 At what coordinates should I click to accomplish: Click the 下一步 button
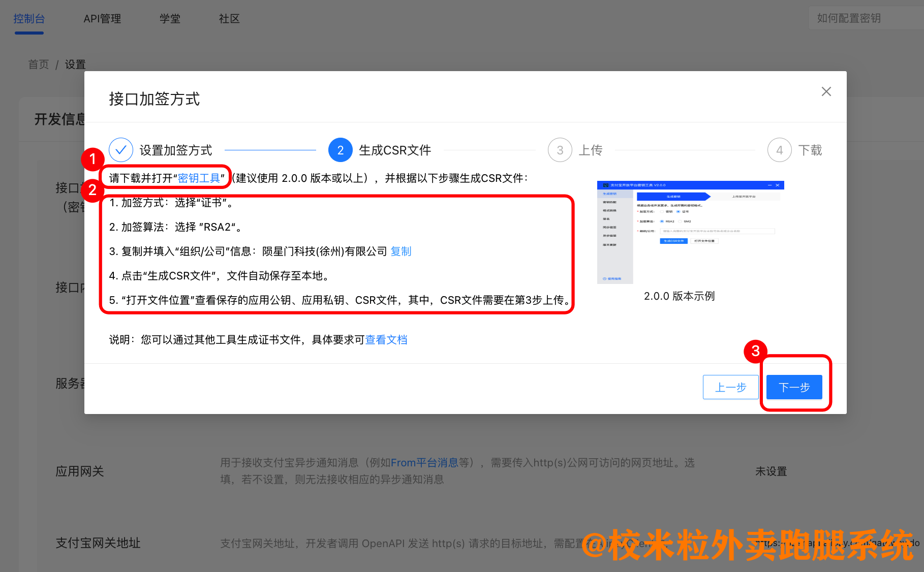pyautogui.click(x=794, y=387)
